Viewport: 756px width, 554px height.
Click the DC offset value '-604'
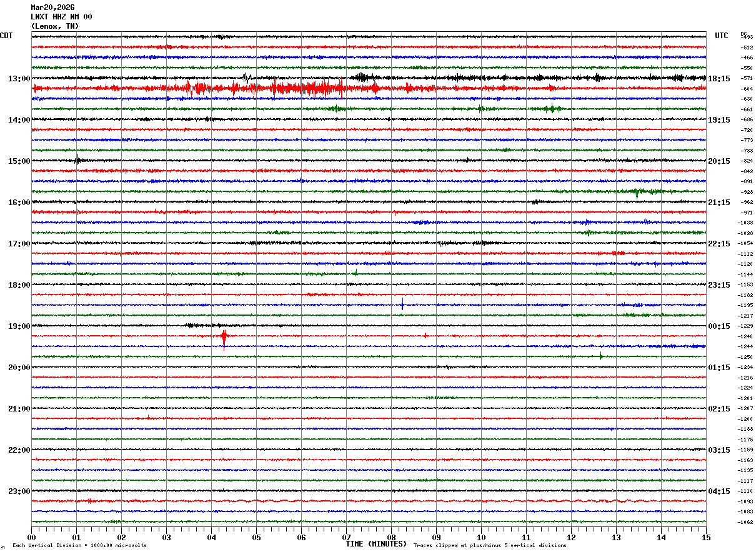click(x=747, y=89)
